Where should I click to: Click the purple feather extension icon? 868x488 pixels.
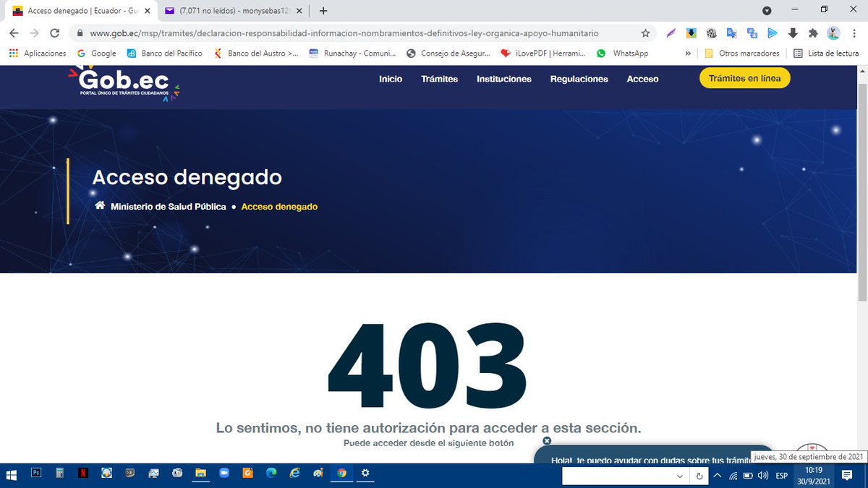[672, 33]
